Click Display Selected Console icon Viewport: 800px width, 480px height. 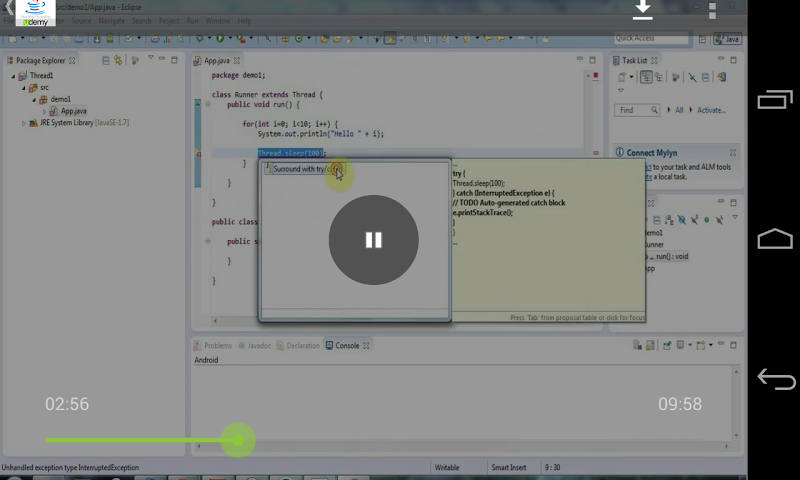pyautogui.click(x=680, y=345)
